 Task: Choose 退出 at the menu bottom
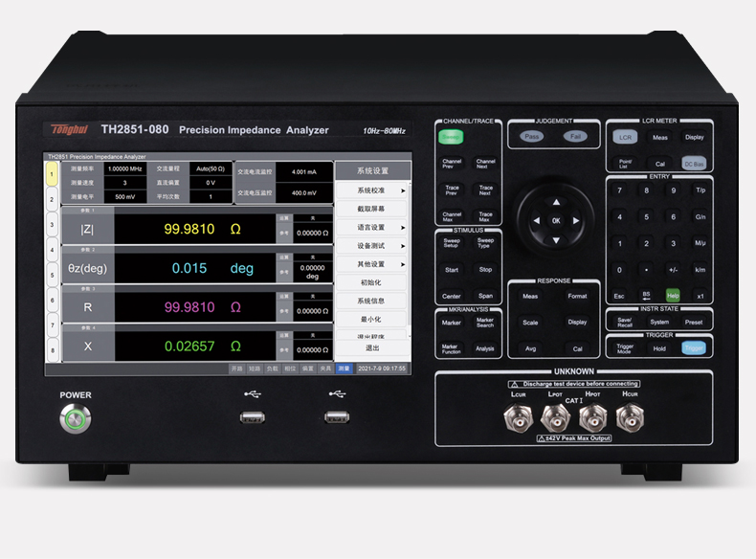coord(371,347)
